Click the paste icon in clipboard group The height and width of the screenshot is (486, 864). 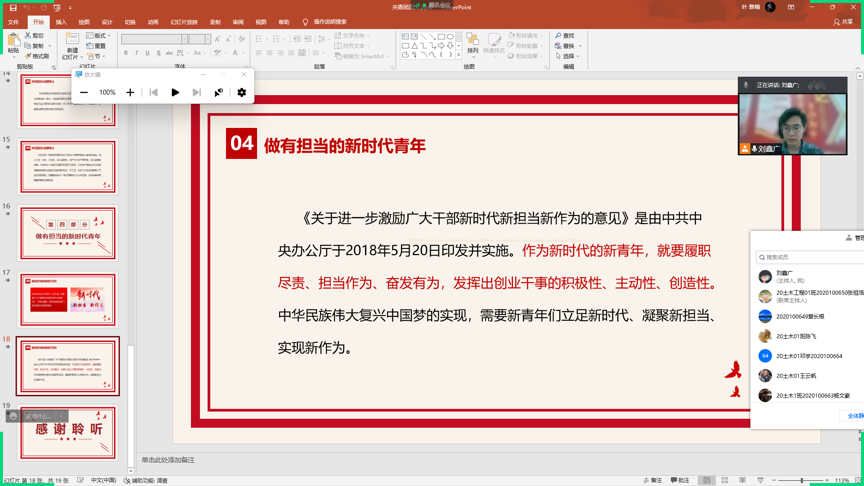pos(11,42)
